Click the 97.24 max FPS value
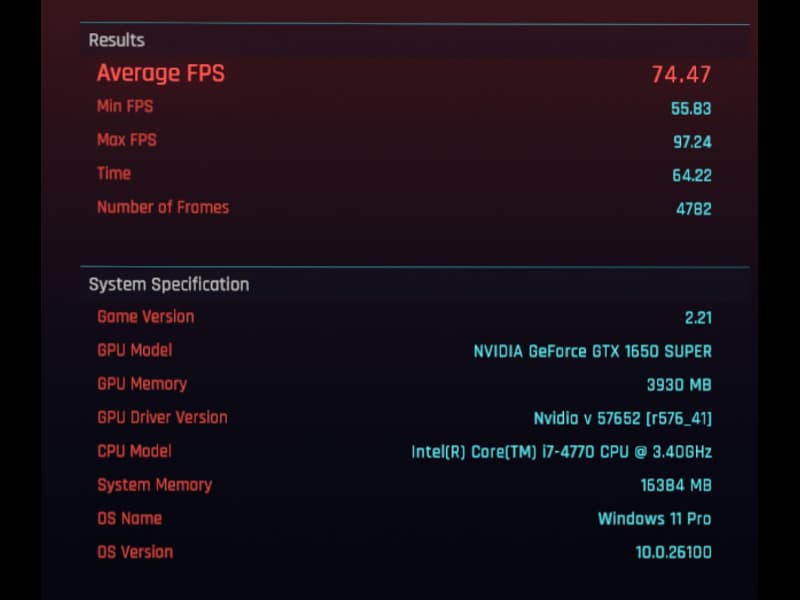The image size is (800, 600). tap(692, 142)
